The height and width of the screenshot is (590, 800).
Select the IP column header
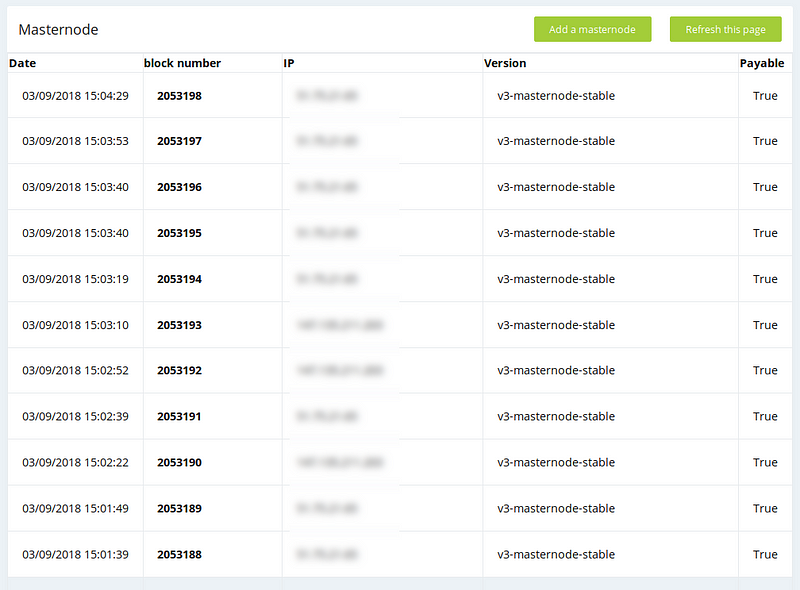pos(289,63)
